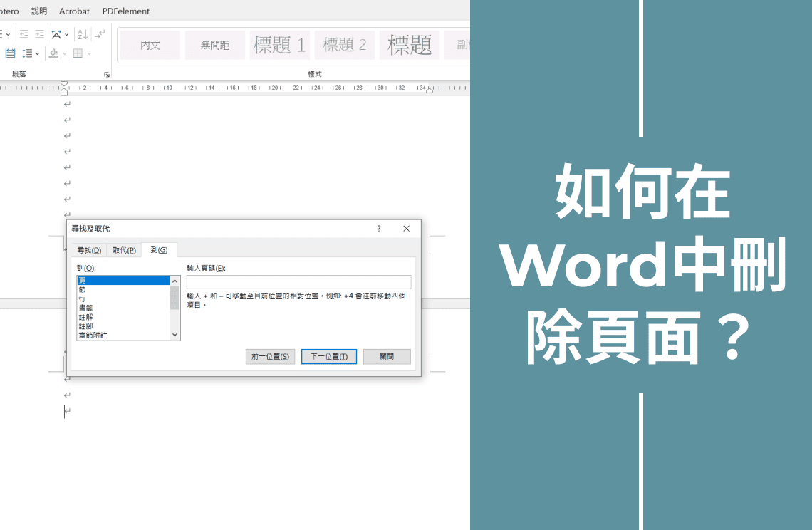Switch to the 尋找(D) tab
Viewport: 812px width, 530px height.
click(x=89, y=250)
